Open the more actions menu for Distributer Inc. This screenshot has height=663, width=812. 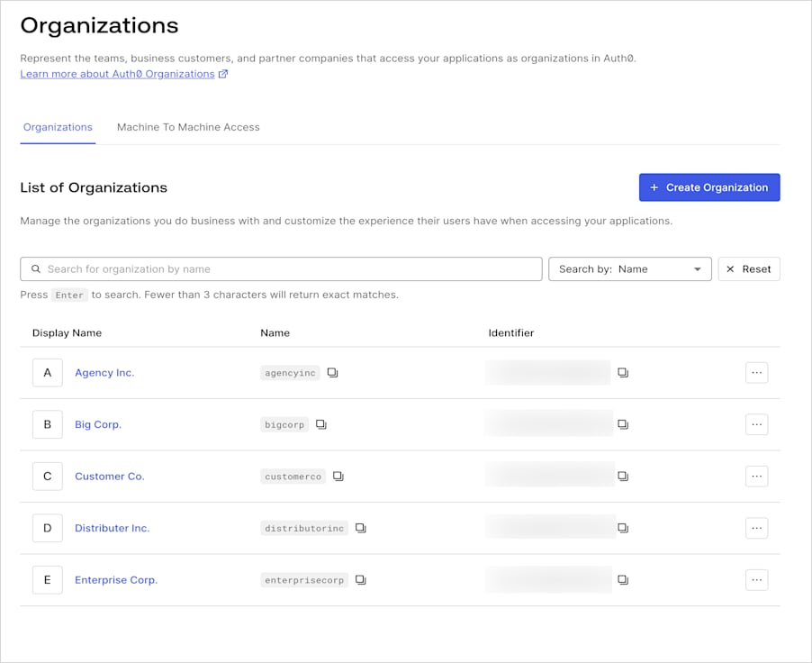756,528
